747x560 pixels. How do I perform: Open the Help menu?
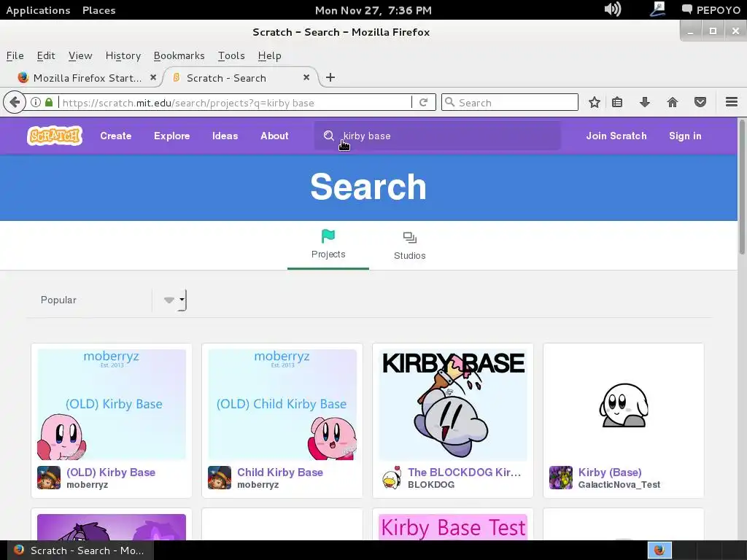point(270,55)
